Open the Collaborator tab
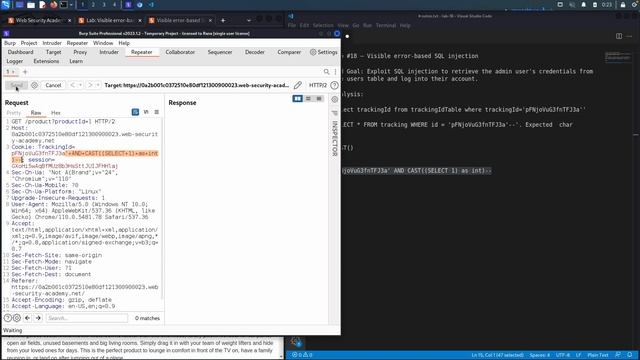 click(x=180, y=52)
